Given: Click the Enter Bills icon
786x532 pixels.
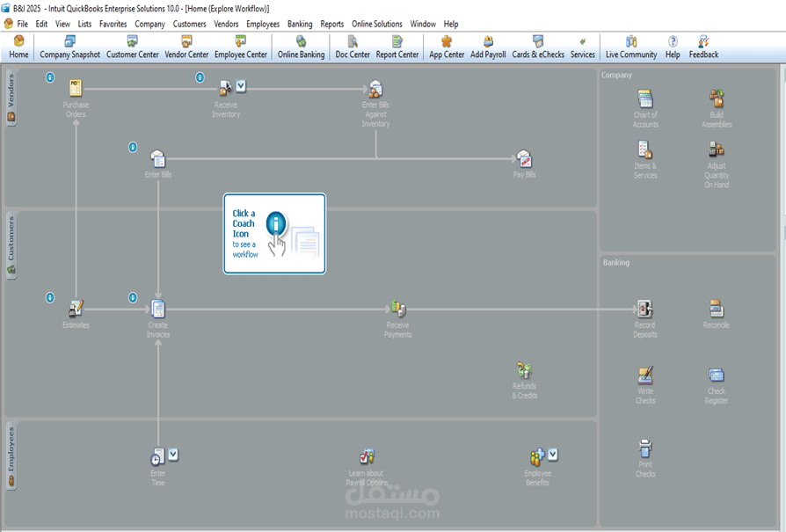Looking at the screenshot, I should [x=158, y=158].
